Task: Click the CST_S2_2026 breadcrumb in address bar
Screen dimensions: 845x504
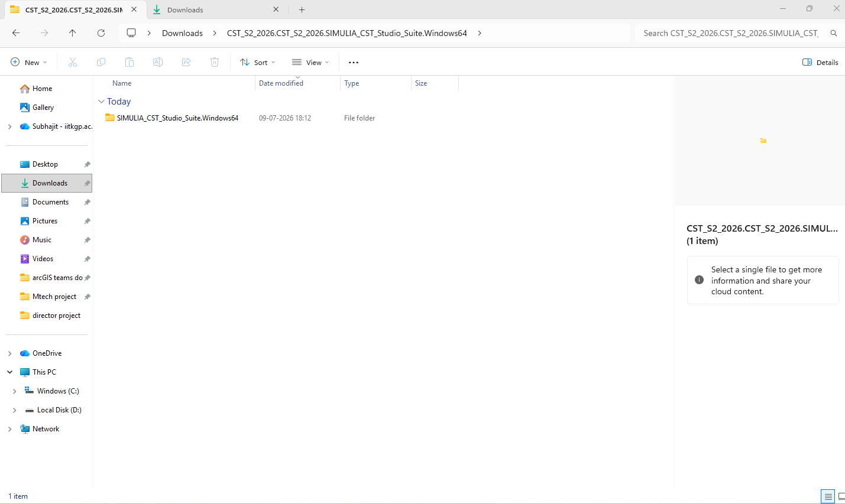Action: [x=347, y=33]
